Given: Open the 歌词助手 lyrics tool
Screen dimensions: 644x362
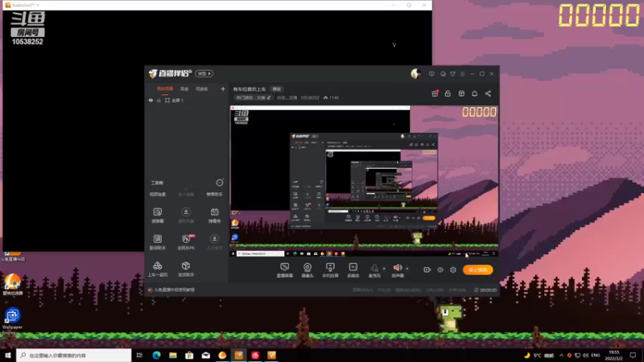Looking at the screenshot, I should click(x=157, y=242).
